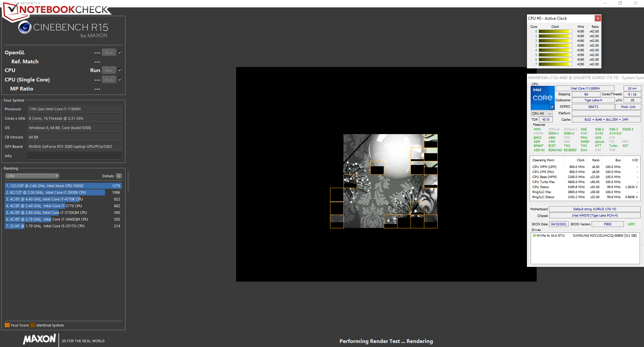The height and width of the screenshot is (347, 644).
Task: Click the Tiger Lake-H codename field
Action: coord(593,100)
